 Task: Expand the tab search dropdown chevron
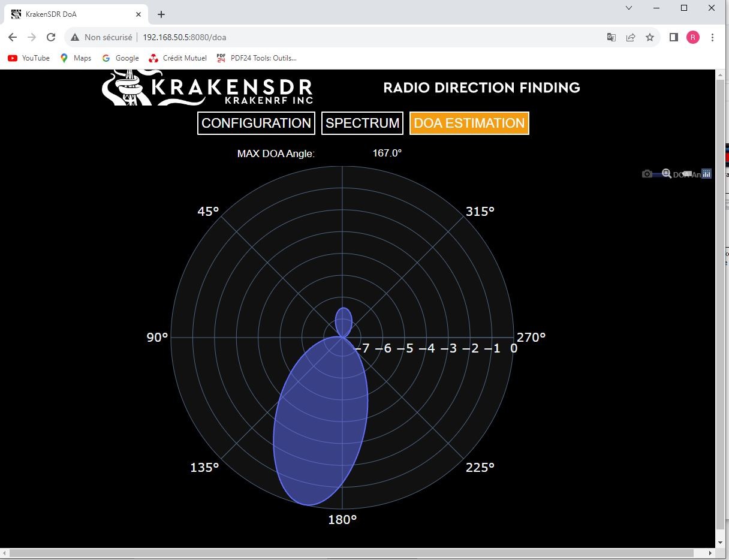pyautogui.click(x=629, y=8)
